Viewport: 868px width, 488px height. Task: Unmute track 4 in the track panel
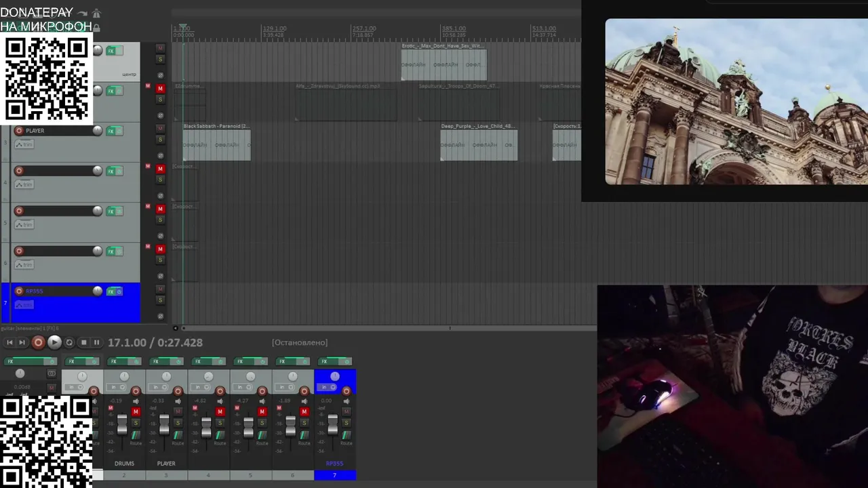161,168
